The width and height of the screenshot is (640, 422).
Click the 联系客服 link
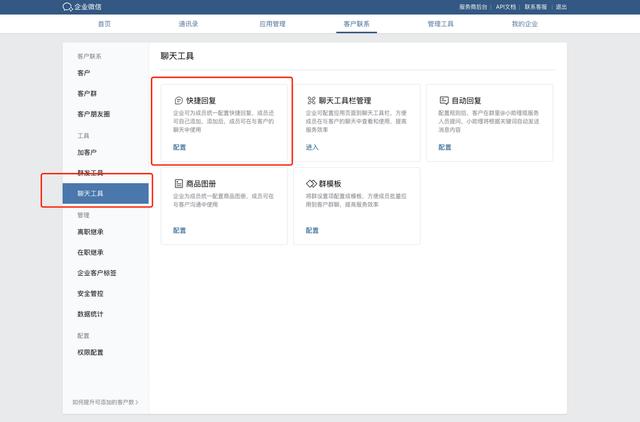536,7
